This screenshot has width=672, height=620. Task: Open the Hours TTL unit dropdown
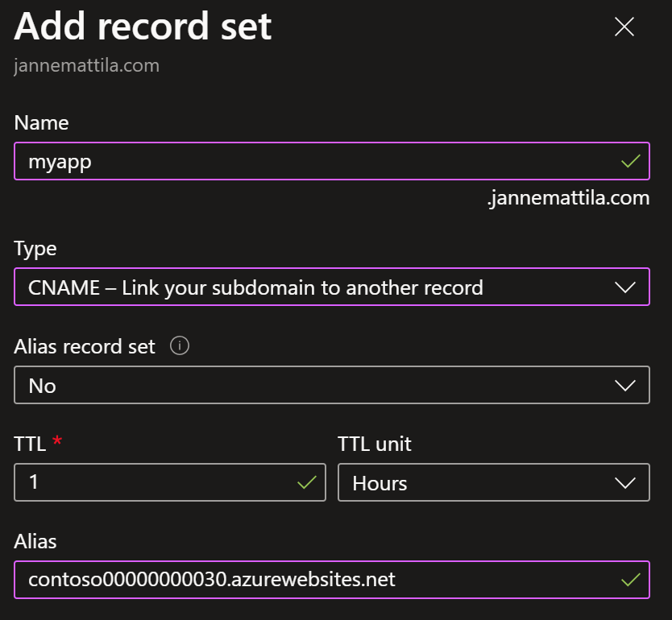(x=494, y=482)
